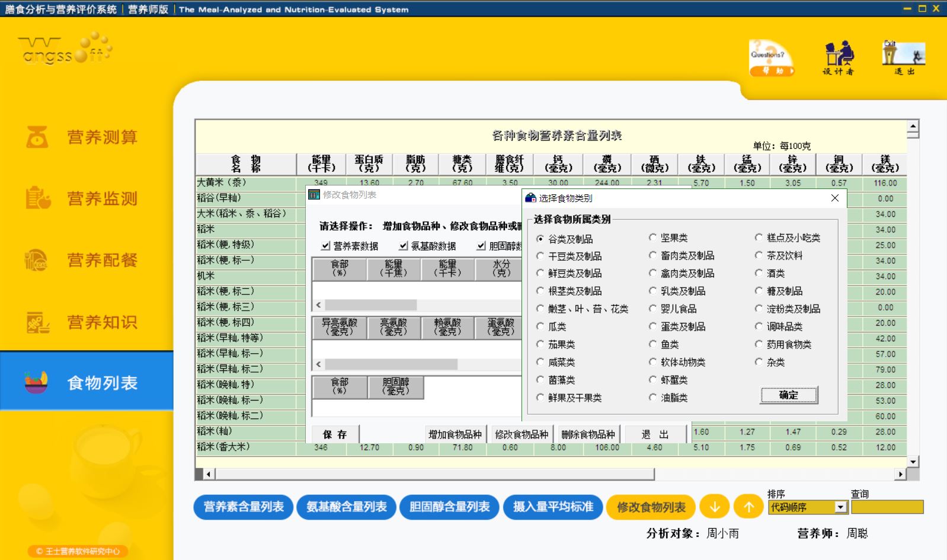The height and width of the screenshot is (560, 947).
Task: Click the 修改食物品种 button
Action: pyautogui.click(x=522, y=434)
